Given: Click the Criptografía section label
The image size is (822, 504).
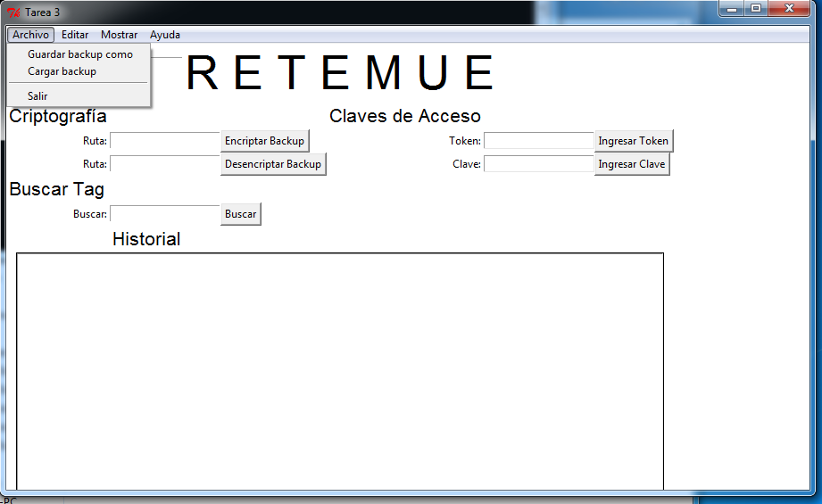Looking at the screenshot, I should pos(58,116).
